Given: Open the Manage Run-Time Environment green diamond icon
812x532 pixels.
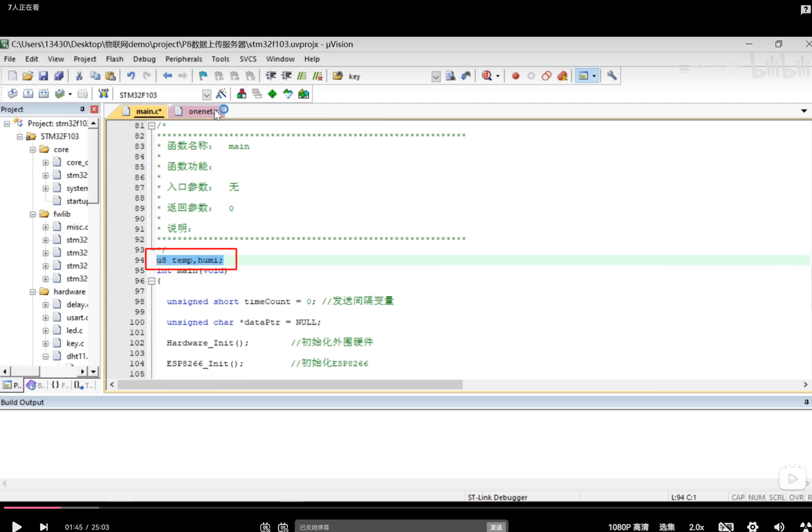Looking at the screenshot, I should pos(272,94).
